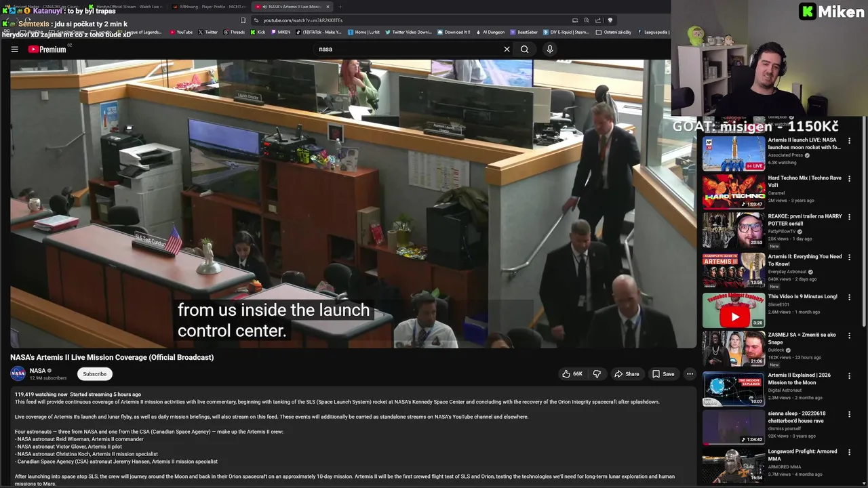Screen dimensions: 868x488
Task: Switch to the FACEIT Player Profile tab
Action: pyautogui.click(x=209, y=7)
